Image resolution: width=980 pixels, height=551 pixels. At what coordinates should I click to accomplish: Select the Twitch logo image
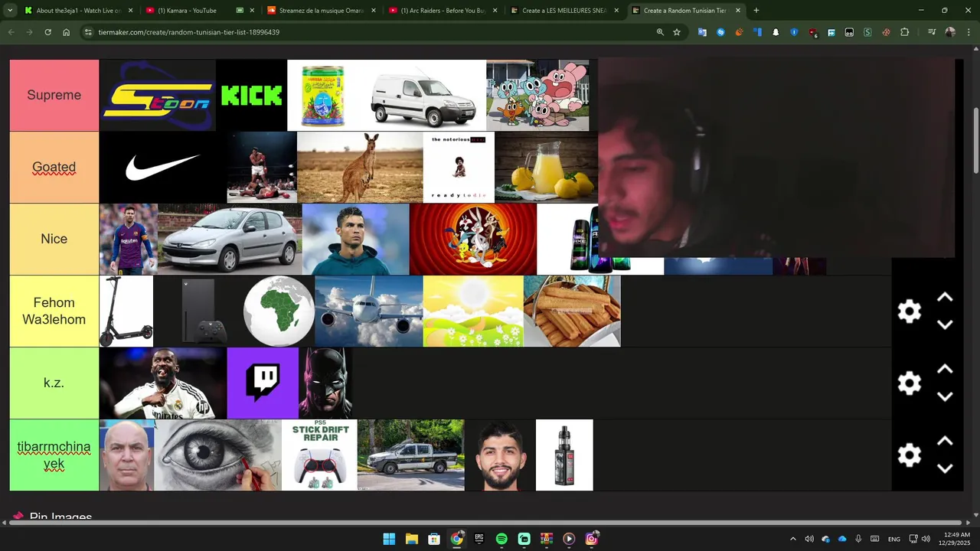pos(263,383)
